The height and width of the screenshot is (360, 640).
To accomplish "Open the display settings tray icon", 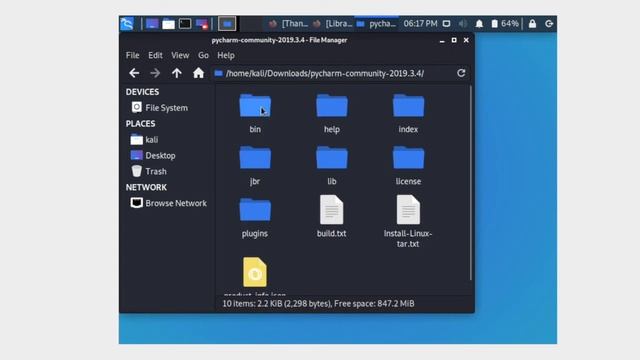I will click(x=447, y=24).
